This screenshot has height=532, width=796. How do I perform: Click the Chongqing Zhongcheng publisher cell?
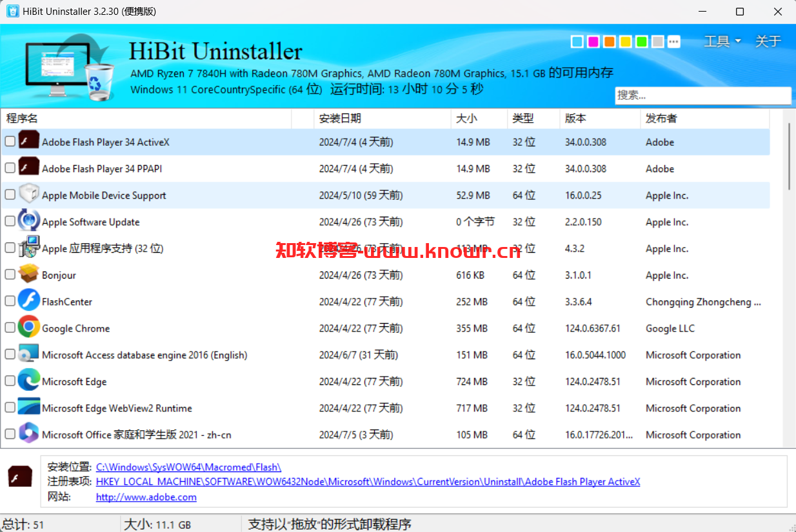pyautogui.click(x=703, y=302)
